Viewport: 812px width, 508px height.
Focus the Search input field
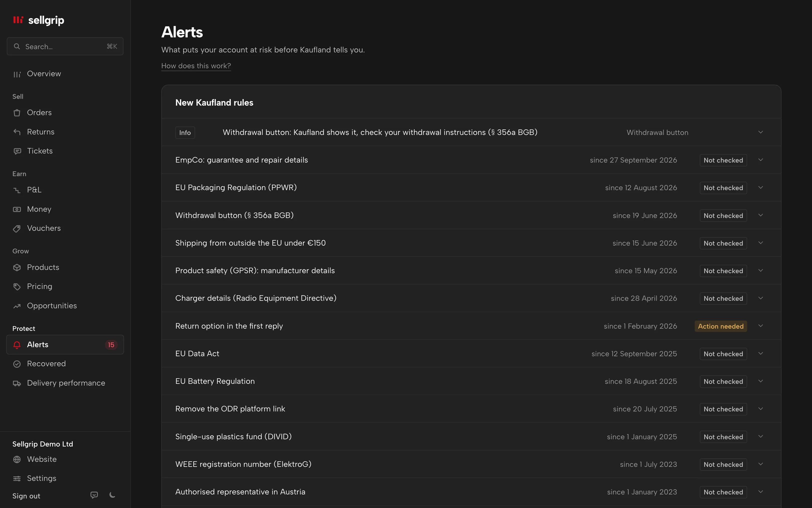point(65,46)
